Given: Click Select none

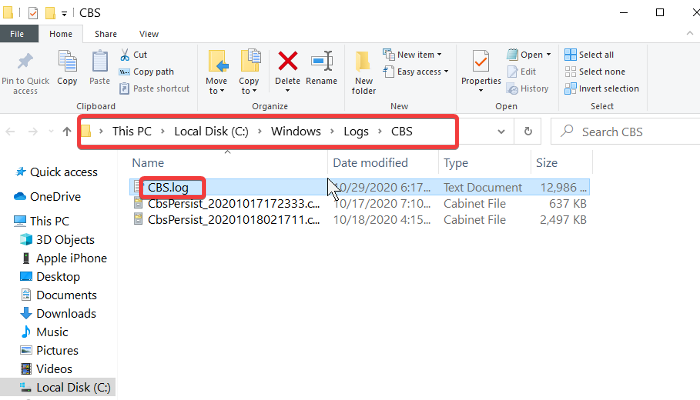Looking at the screenshot, I should (x=595, y=71).
